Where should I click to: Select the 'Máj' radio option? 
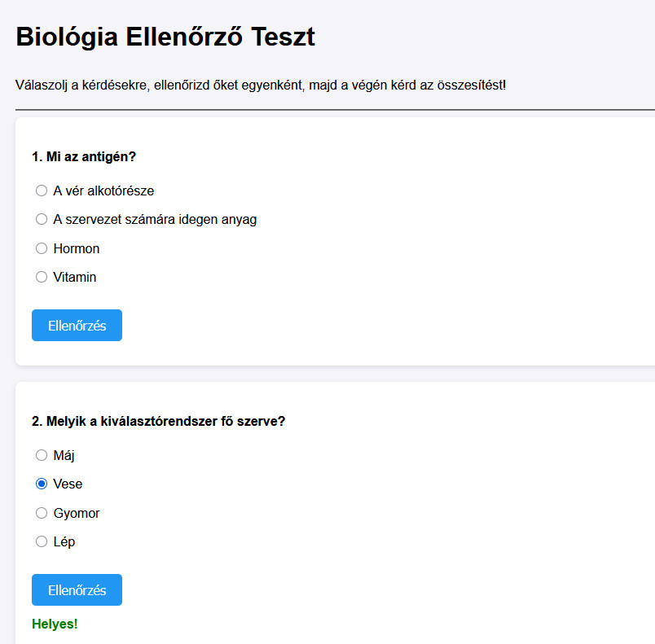pos(42,455)
